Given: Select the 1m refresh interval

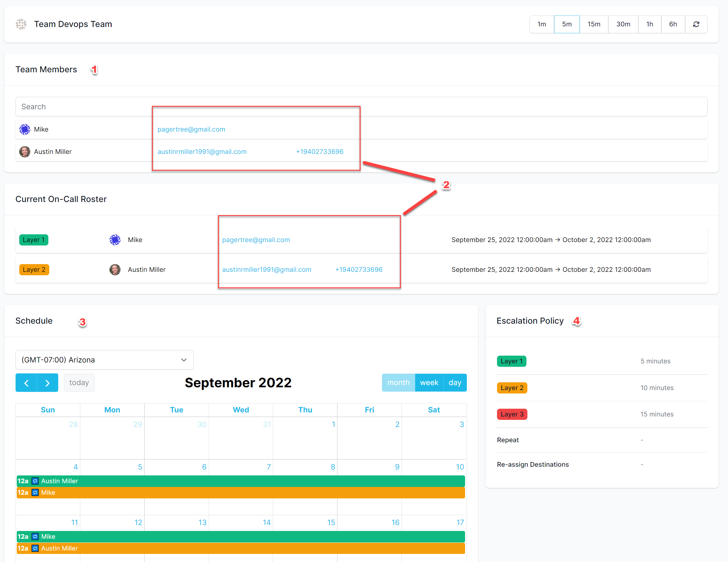Looking at the screenshot, I should click(x=542, y=24).
